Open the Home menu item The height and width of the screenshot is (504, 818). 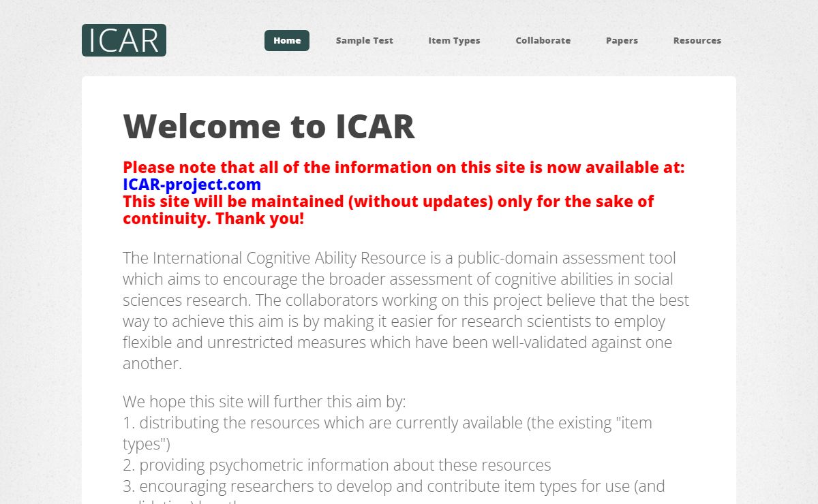[287, 40]
